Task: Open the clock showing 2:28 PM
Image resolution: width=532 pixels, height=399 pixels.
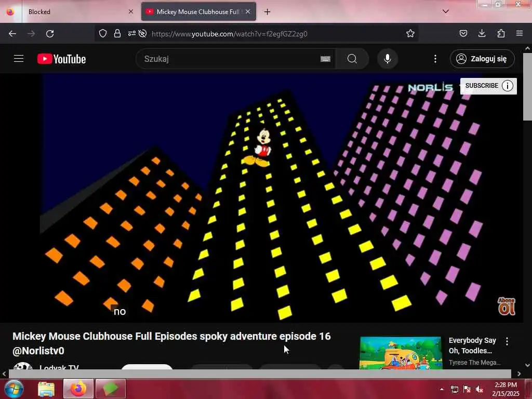Action: coord(506,389)
